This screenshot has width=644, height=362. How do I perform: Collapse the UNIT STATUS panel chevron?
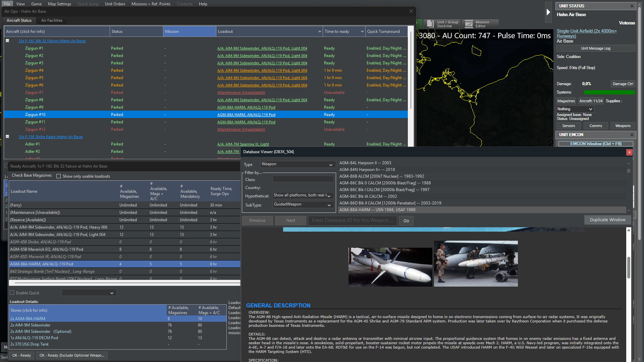(x=632, y=6)
